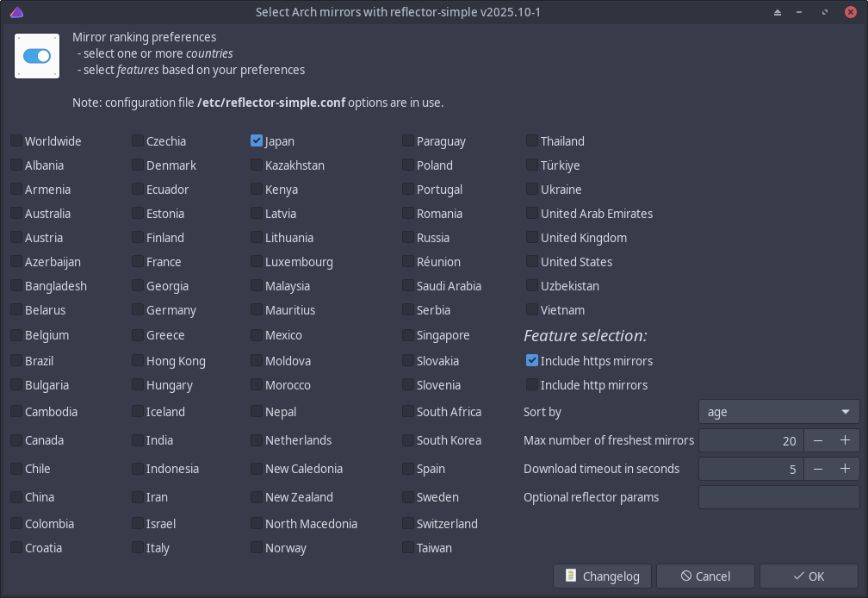This screenshot has width=868, height=598.
Task: Increase max number of freshest mirrors
Action: [x=845, y=440]
